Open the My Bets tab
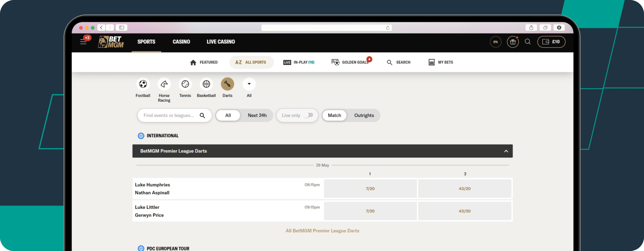The image size is (644, 251). [x=441, y=62]
